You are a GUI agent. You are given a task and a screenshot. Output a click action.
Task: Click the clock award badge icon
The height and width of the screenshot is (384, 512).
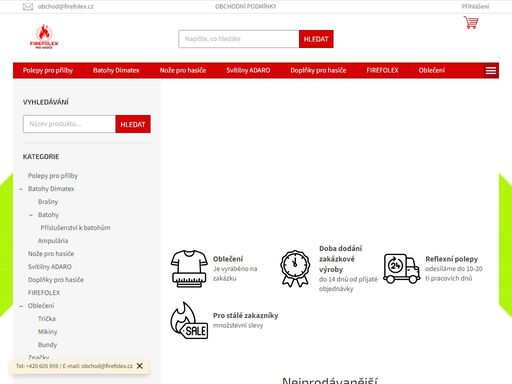(x=295, y=269)
